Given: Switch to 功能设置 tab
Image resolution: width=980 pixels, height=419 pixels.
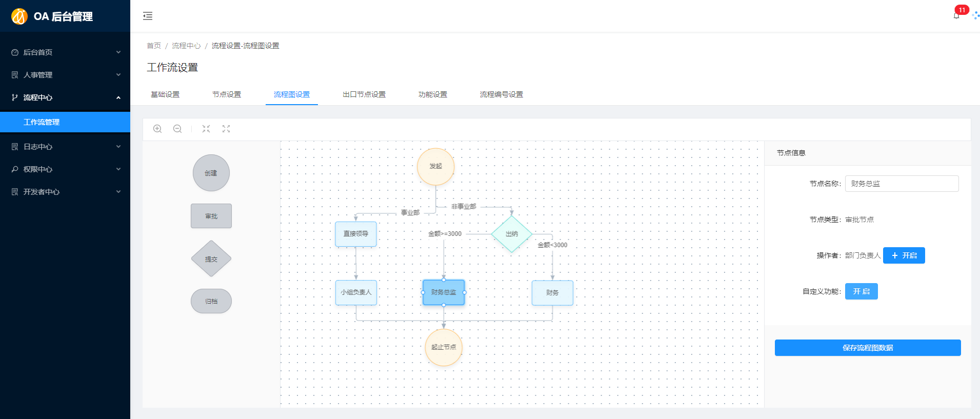Looking at the screenshot, I should coord(433,94).
